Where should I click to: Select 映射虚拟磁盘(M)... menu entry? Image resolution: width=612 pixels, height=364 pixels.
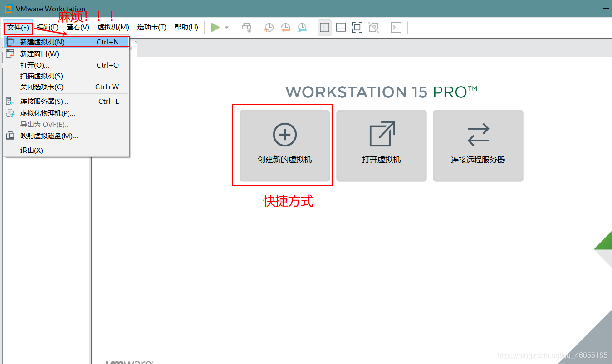(67, 136)
